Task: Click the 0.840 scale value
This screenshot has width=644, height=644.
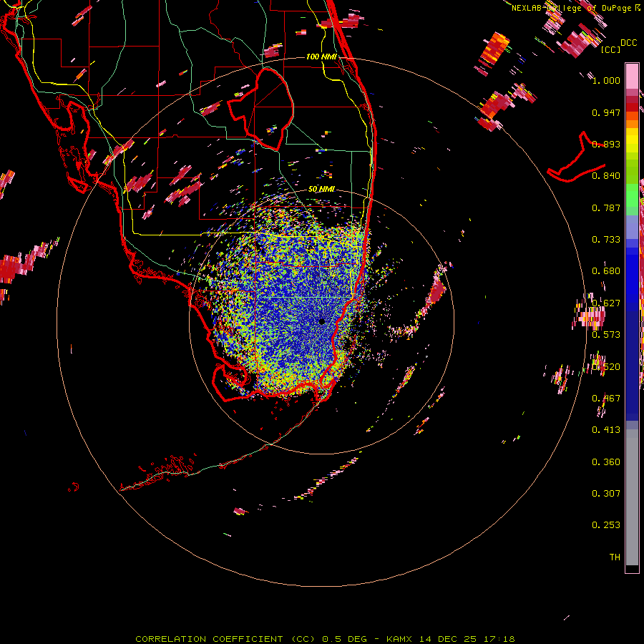Action: 606,176
